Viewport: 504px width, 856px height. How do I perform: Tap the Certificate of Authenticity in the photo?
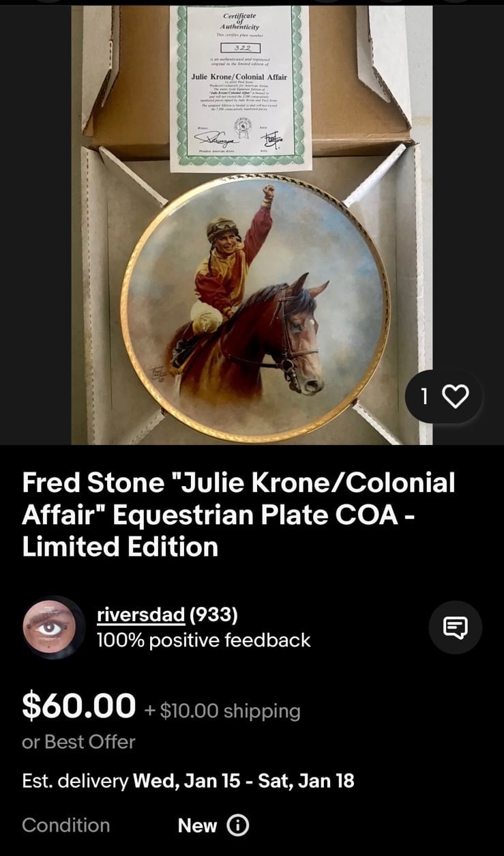(241, 87)
